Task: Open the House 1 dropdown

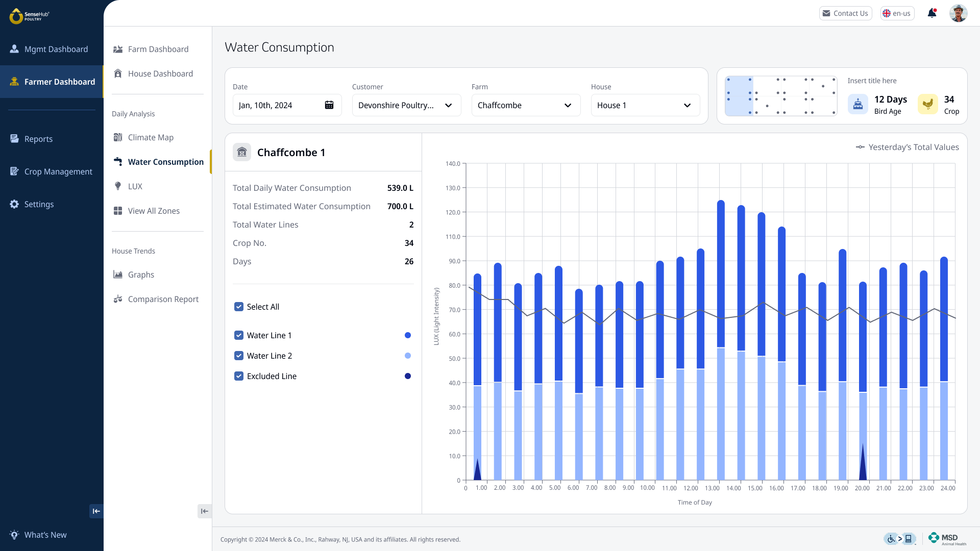Action: pos(645,105)
